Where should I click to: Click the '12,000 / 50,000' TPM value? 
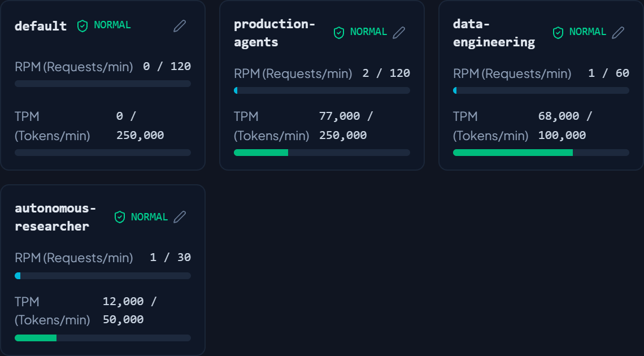tap(130, 310)
